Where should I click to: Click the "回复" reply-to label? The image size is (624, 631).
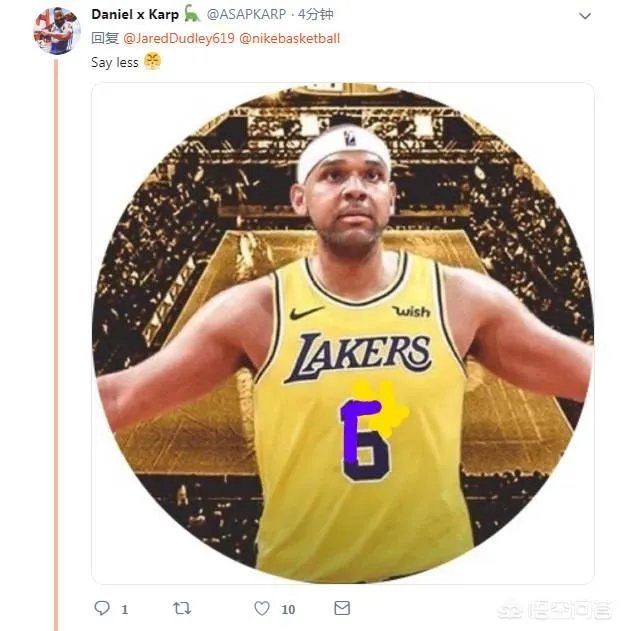[105, 38]
